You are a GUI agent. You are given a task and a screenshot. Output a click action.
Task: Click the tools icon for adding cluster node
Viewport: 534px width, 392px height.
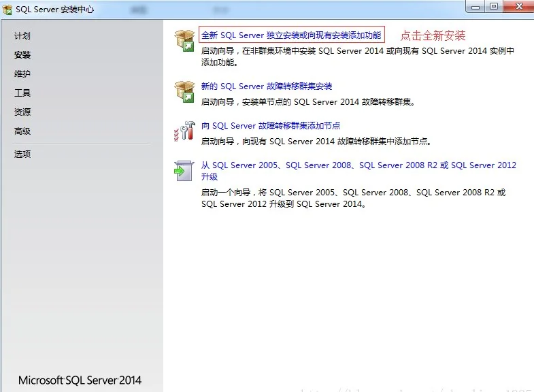pyautogui.click(x=184, y=131)
